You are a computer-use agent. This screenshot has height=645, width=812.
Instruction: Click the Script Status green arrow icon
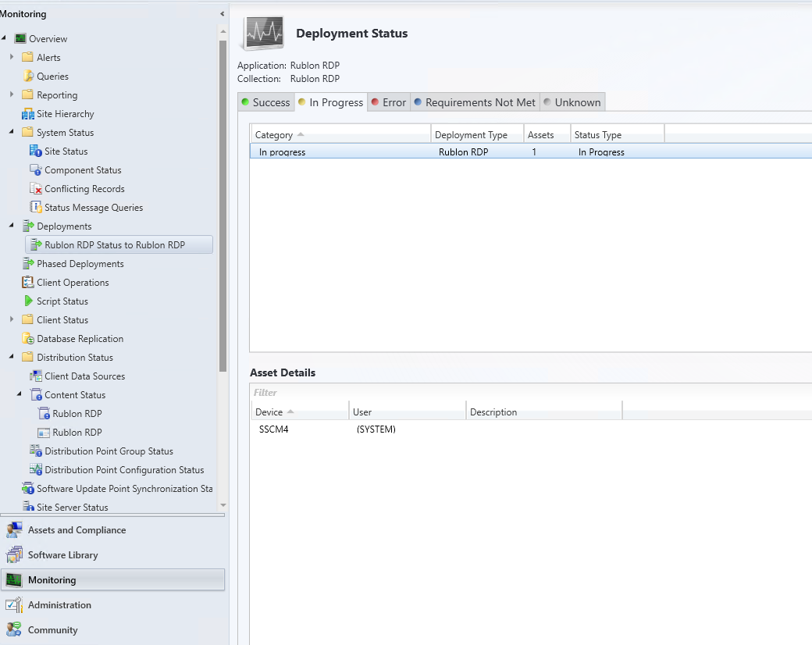tap(28, 301)
